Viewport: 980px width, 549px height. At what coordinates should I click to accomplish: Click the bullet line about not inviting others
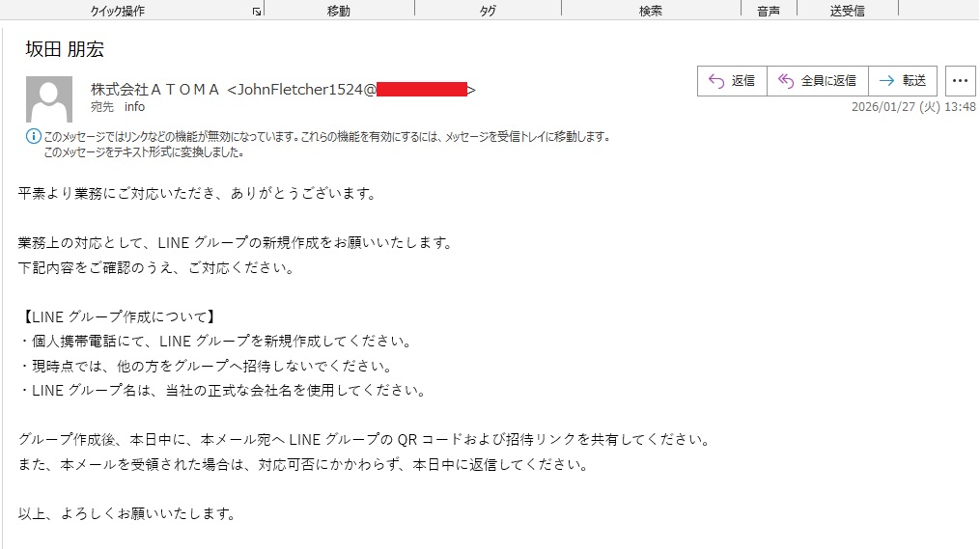pyautogui.click(x=207, y=366)
